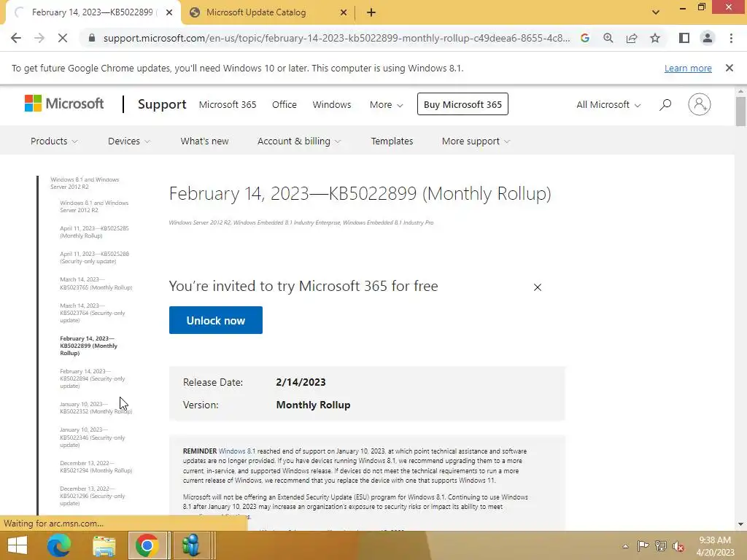Select the February 14, 2023 KB5022899 tab

tap(93, 12)
